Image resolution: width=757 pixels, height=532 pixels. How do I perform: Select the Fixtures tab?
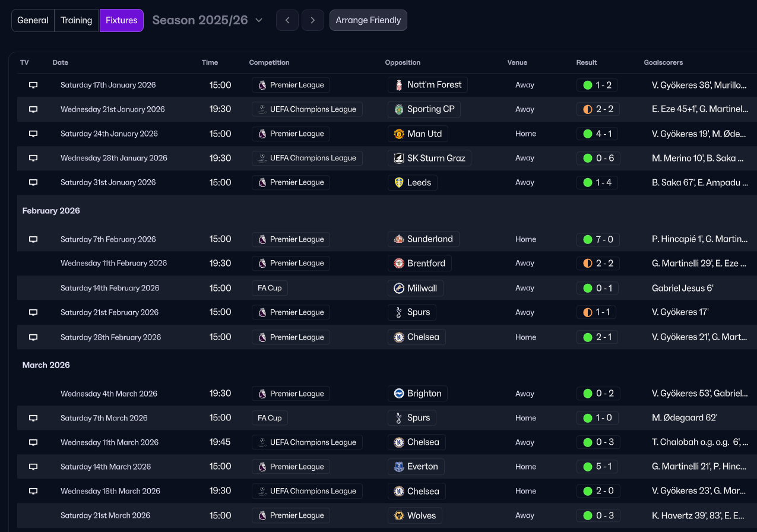tap(122, 20)
